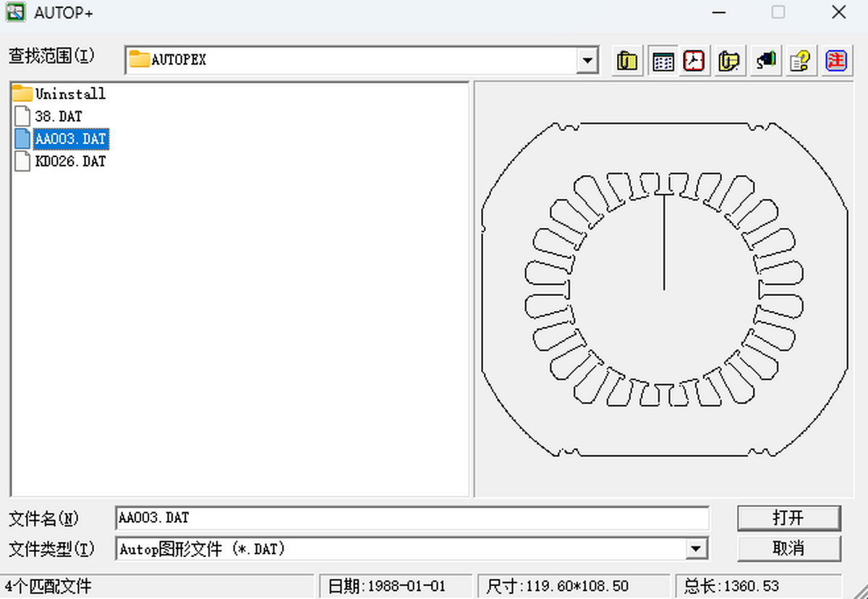Click the 文件名 input field
868x599 pixels.
[412, 518]
